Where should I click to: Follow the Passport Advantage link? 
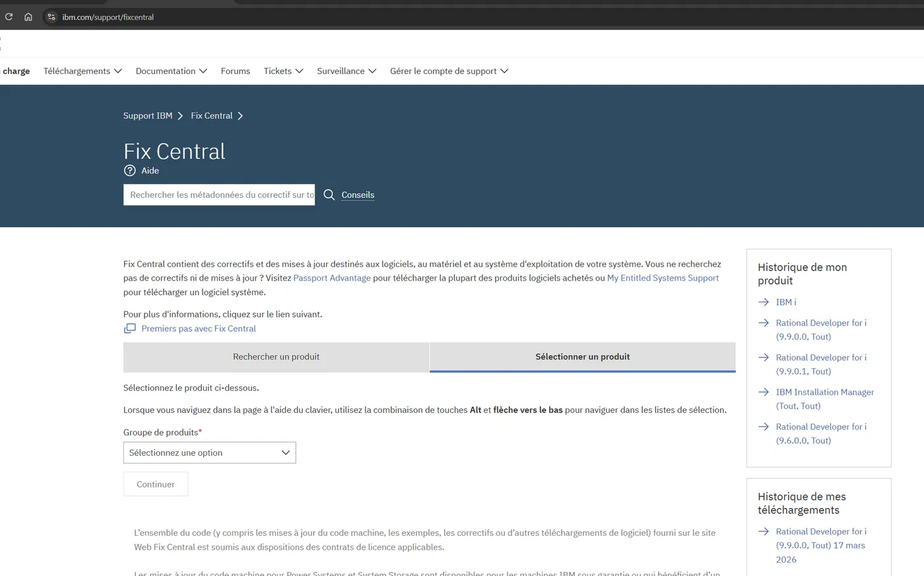(x=332, y=278)
